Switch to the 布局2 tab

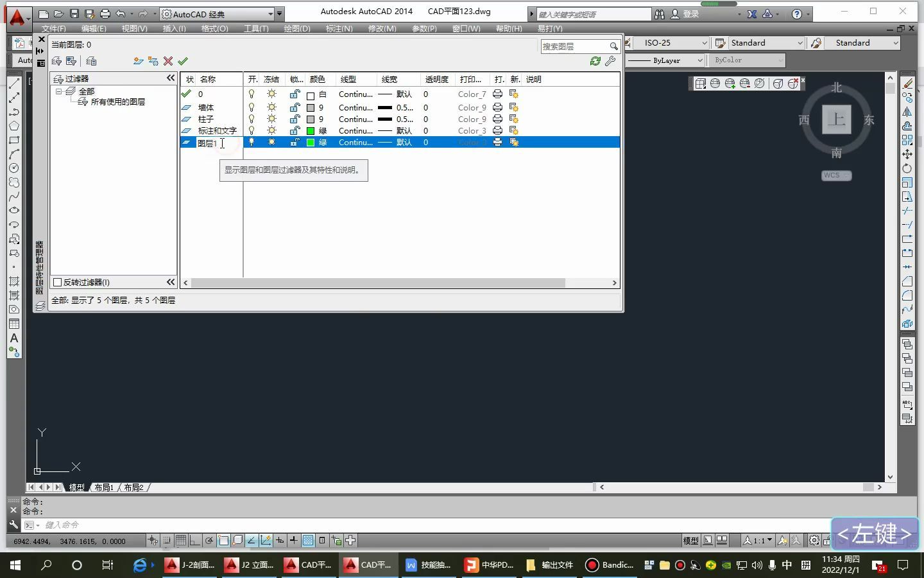pos(133,487)
